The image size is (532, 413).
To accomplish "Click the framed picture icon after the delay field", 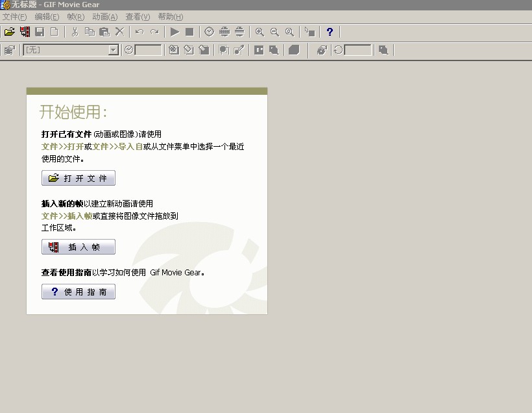I will pyautogui.click(x=174, y=50).
